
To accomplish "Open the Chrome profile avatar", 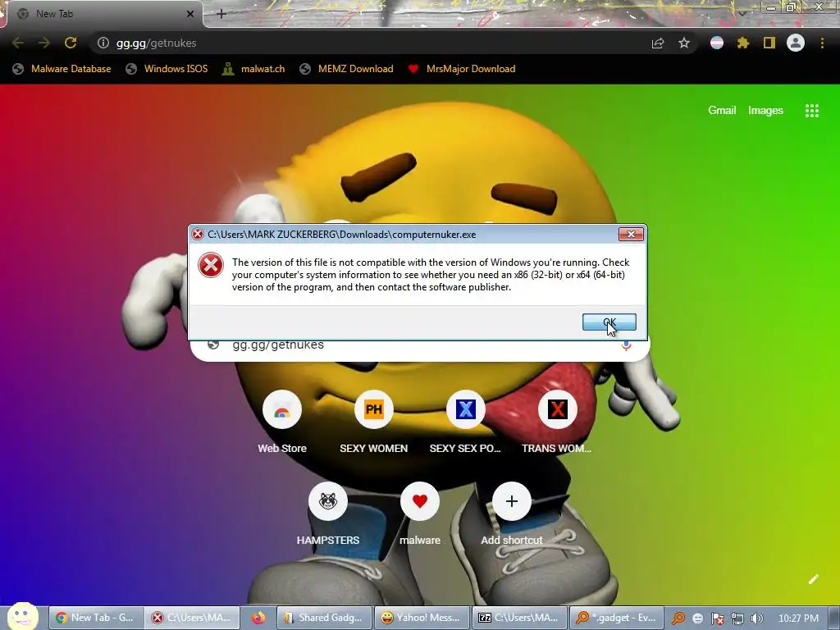I will click(x=796, y=43).
